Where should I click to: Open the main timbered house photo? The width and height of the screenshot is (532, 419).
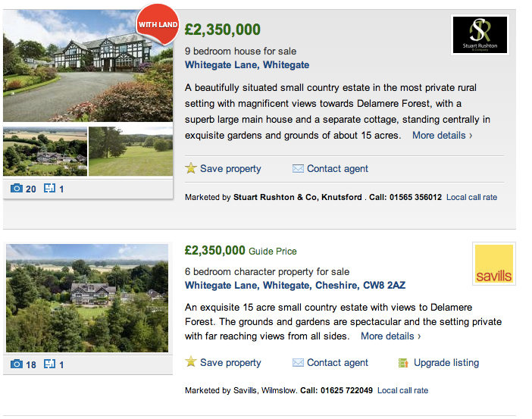(88, 66)
